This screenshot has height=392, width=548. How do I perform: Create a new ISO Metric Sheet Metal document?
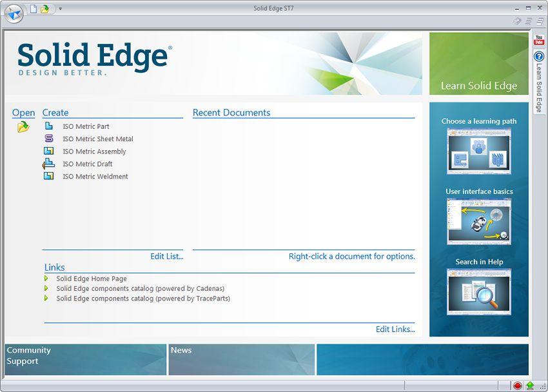pos(98,139)
